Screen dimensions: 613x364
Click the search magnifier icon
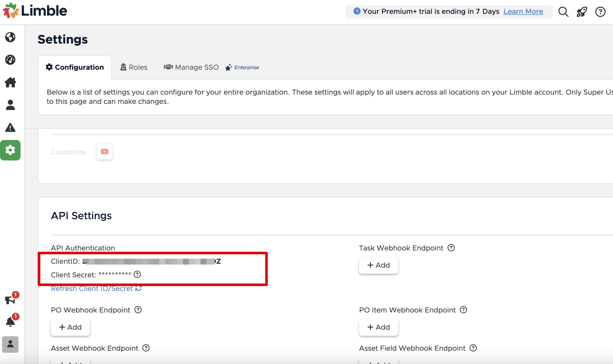563,12
